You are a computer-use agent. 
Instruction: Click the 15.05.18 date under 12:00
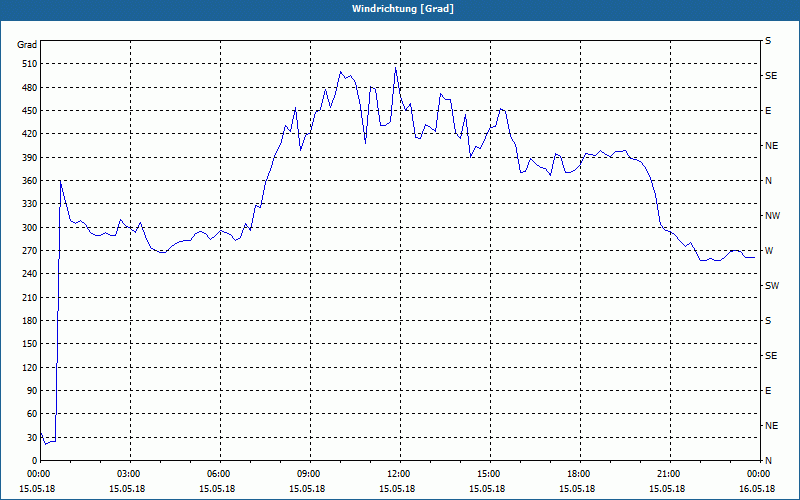tap(397, 489)
